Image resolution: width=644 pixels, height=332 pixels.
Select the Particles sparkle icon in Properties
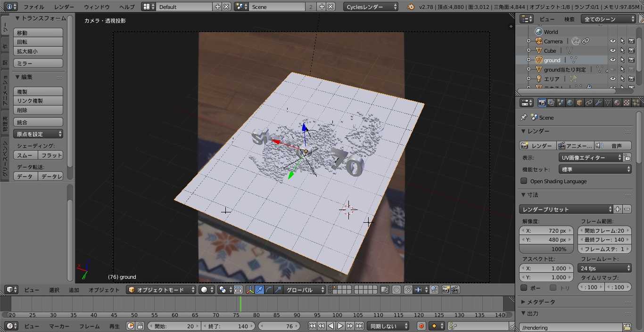pyautogui.click(x=636, y=102)
